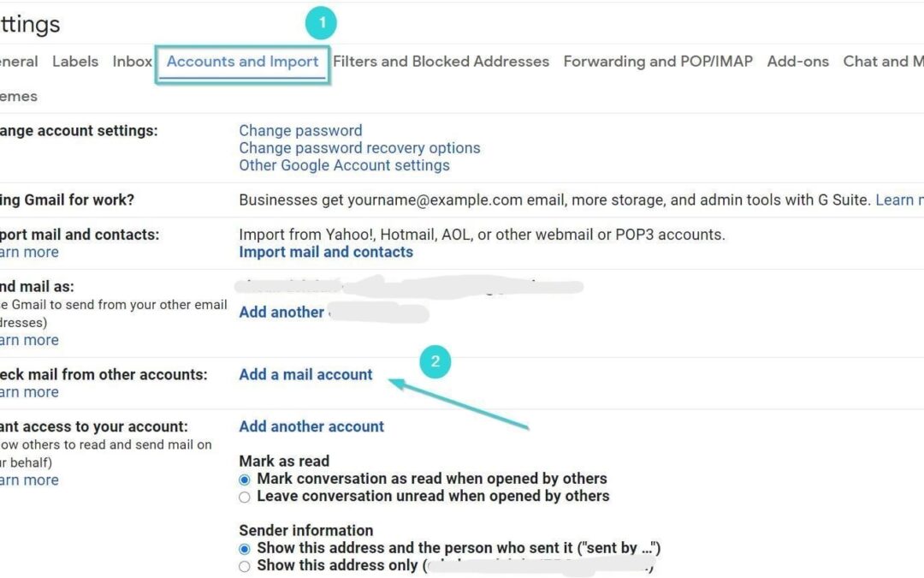The height and width of the screenshot is (578, 924).
Task: Click the Change password link
Action: click(x=300, y=131)
